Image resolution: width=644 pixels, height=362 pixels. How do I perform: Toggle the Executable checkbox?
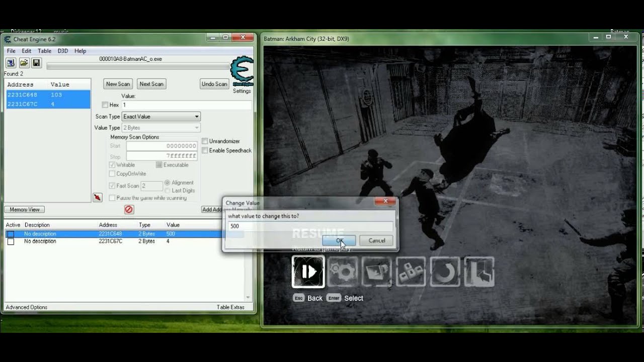pyautogui.click(x=159, y=165)
